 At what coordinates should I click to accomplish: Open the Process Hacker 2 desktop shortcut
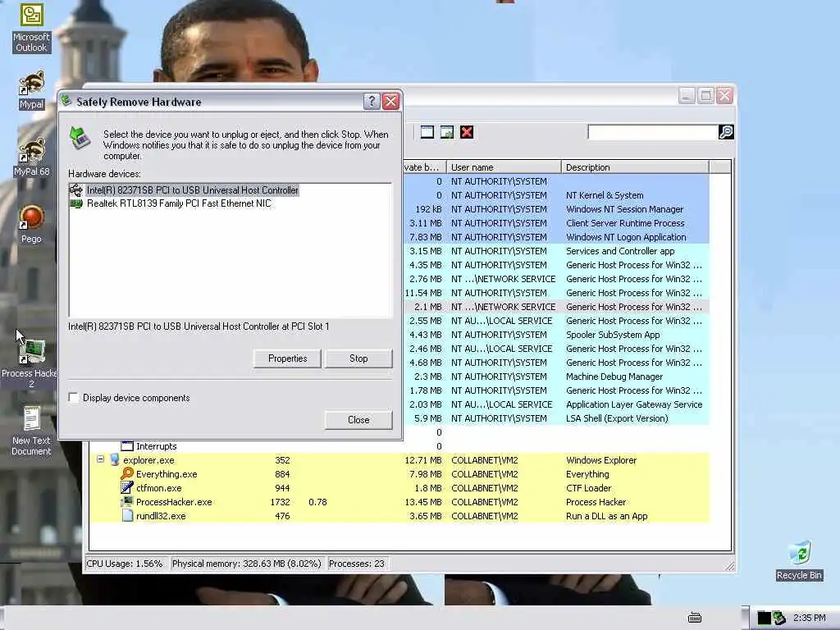(31, 363)
